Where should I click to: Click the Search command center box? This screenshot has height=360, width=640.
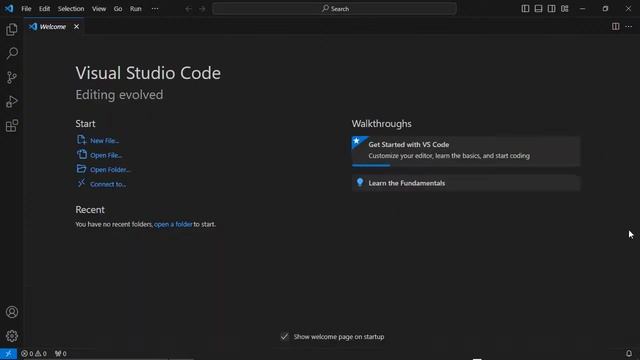(334, 9)
